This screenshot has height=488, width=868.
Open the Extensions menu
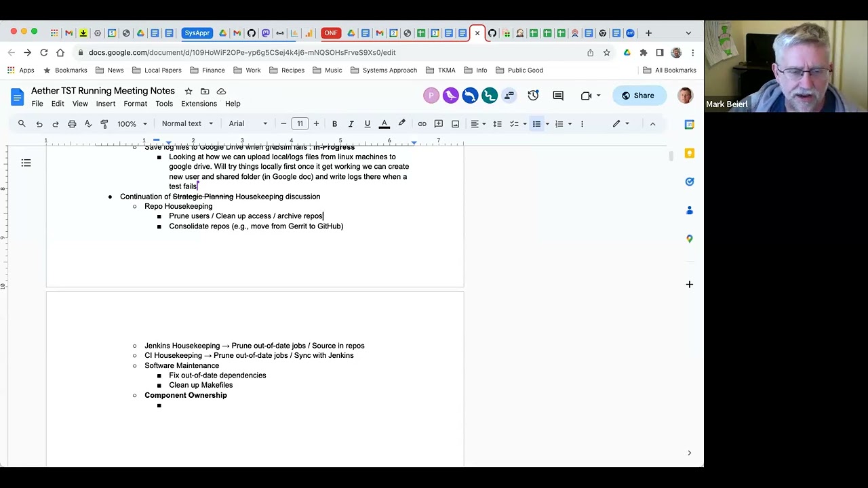(199, 104)
